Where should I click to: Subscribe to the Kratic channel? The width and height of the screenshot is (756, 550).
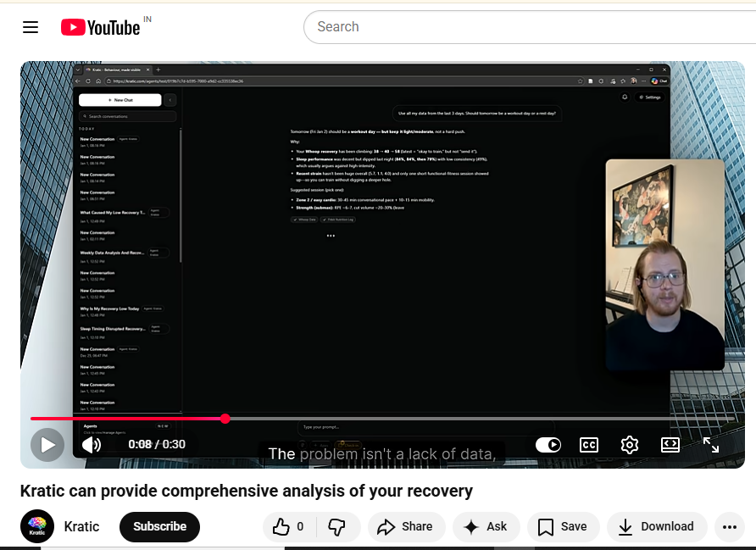point(159,526)
